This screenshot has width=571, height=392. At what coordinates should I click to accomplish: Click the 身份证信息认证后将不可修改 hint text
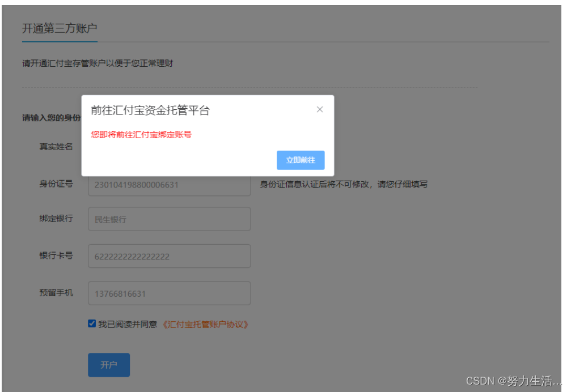[344, 184]
